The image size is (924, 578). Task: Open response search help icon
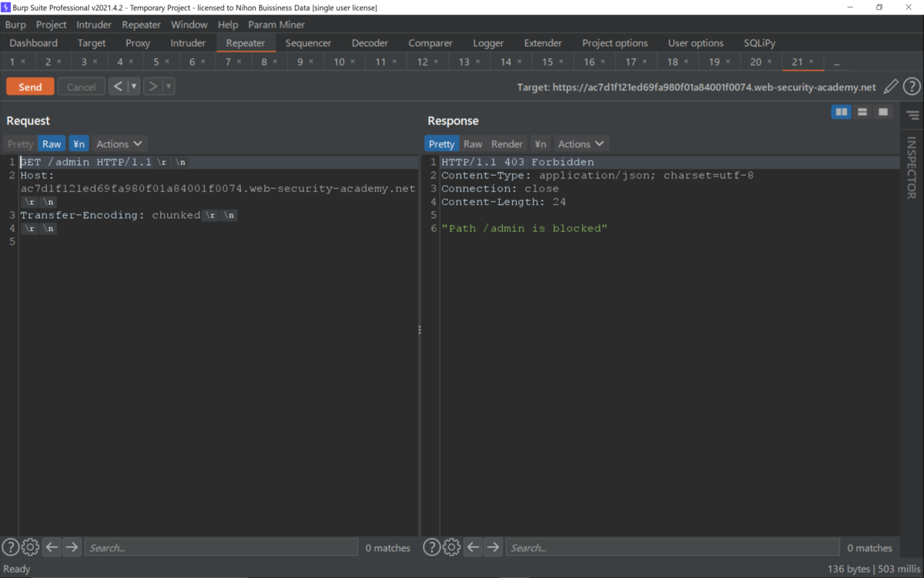pos(432,547)
